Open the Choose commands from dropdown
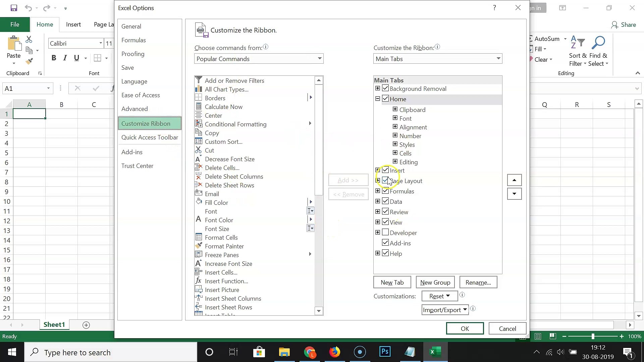Screen dimensions: 644x362 coord(259,59)
